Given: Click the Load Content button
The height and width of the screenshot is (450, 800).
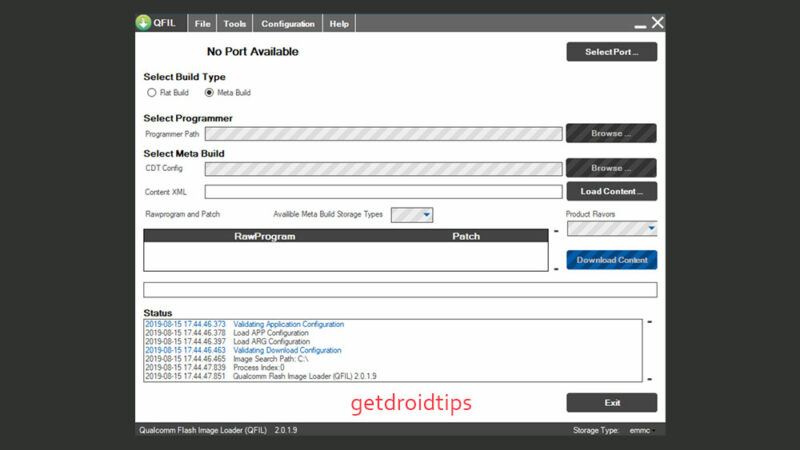Looking at the screenshot, I should point(612,191).
